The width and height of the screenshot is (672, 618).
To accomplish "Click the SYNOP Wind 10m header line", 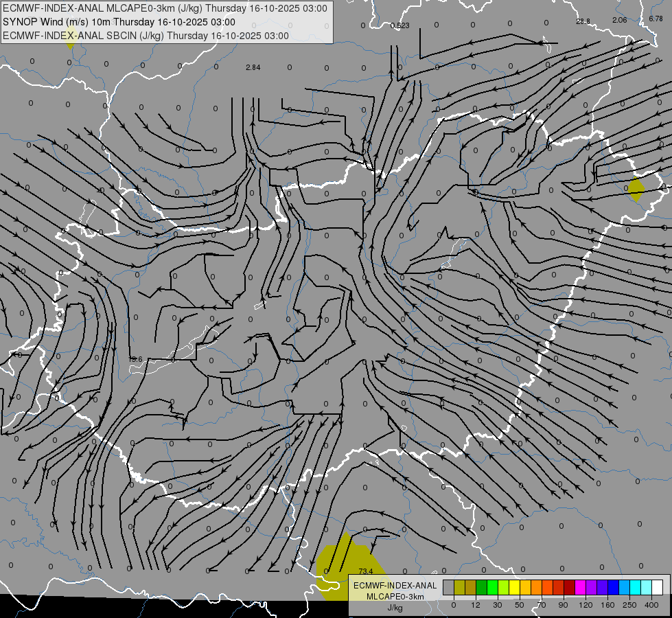I will pos(119,22).
